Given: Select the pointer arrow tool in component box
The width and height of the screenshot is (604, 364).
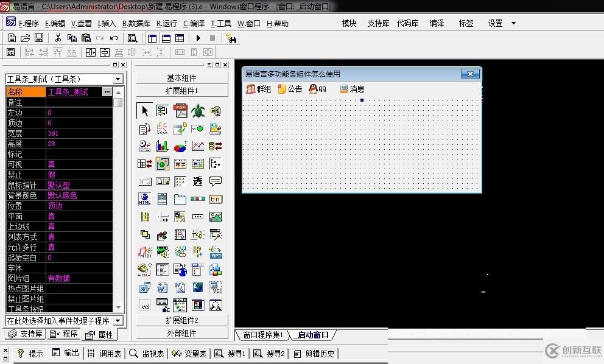Looking at the screenshot, I should (144, 111).
